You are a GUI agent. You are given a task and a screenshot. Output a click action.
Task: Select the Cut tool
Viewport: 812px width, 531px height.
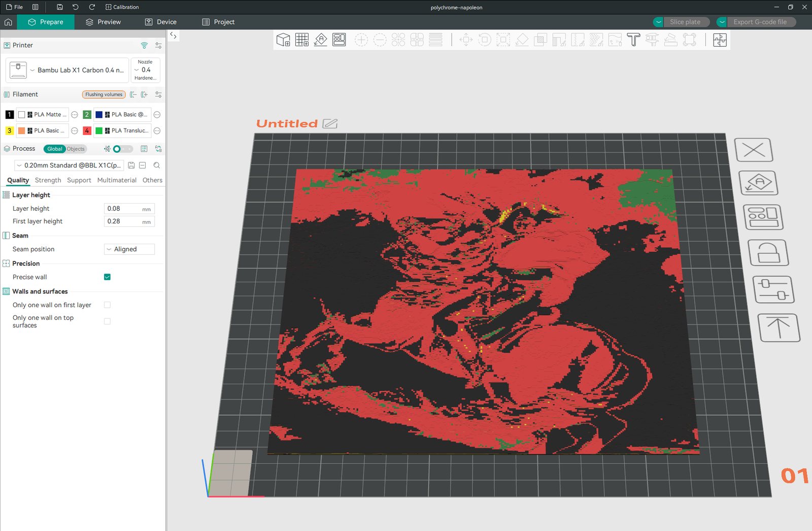(540, 40)
